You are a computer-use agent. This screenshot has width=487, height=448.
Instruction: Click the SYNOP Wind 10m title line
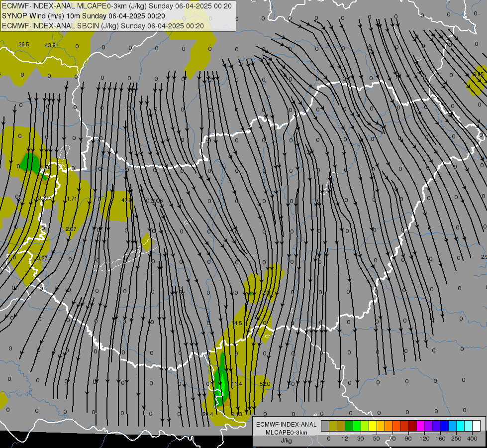pos(84,16)
